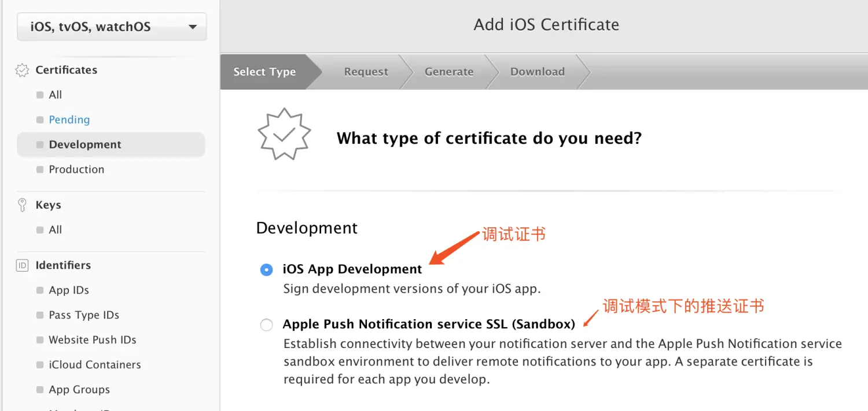Open Pending certificates list
Image resolution: width=868 pixels, height=411 pixels.
point(69,120)
